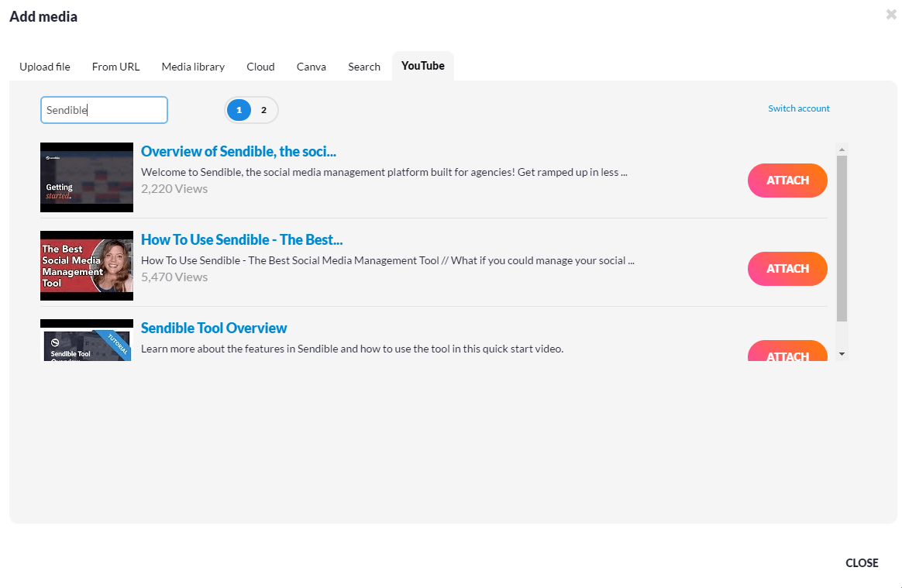Select the Cloud tab
Screen dimensions: 902x588
click(x=260, y=67)
